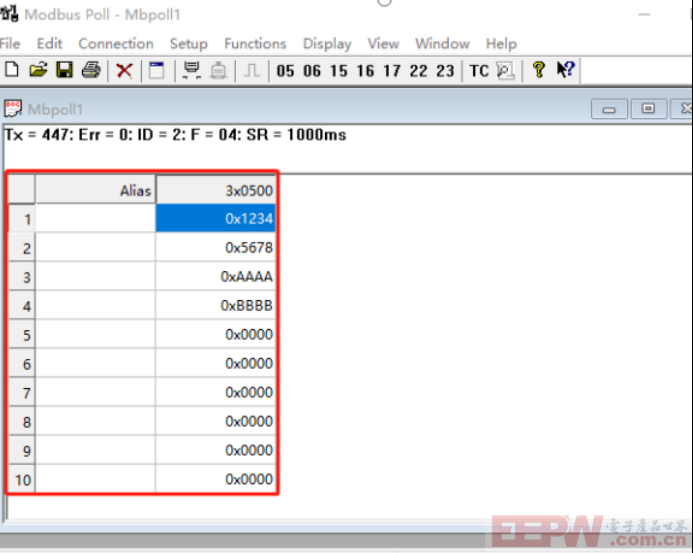Click the pulse waveform toolbar icon
This screenshot has width=693, height=553.
click(252, 70)
